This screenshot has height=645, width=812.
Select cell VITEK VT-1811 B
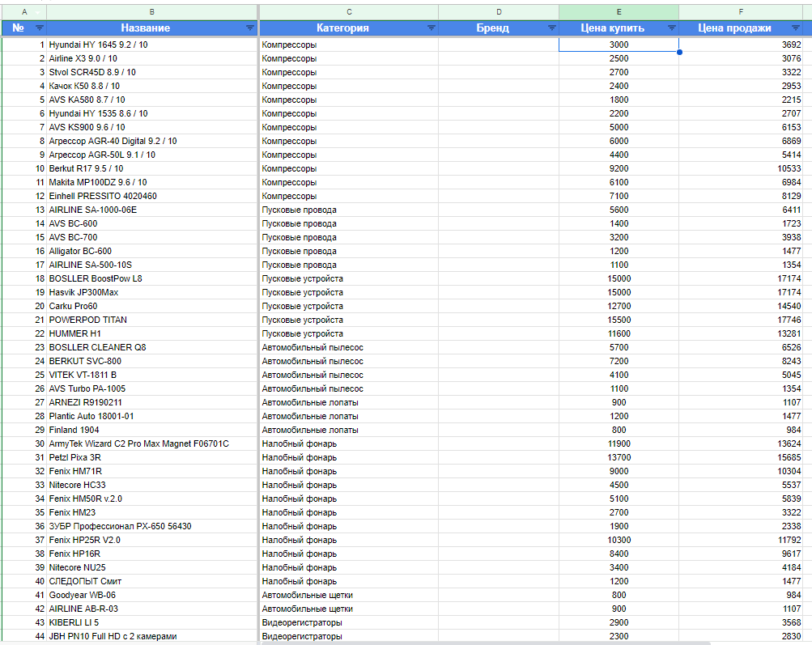pos(151,375)
